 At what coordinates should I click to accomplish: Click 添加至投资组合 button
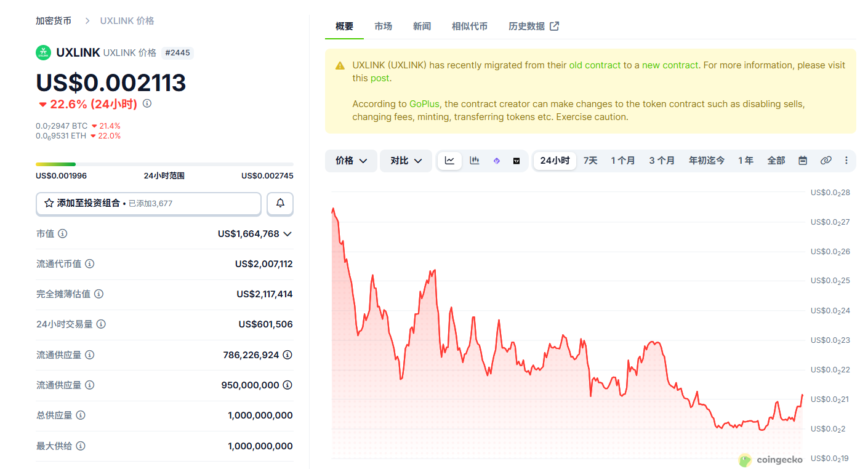[148, 204]
